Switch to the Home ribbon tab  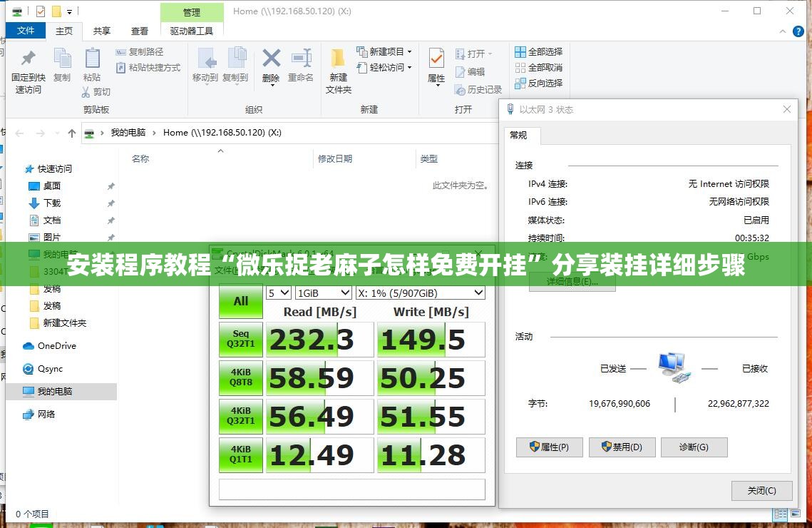(x=64, y=31)
